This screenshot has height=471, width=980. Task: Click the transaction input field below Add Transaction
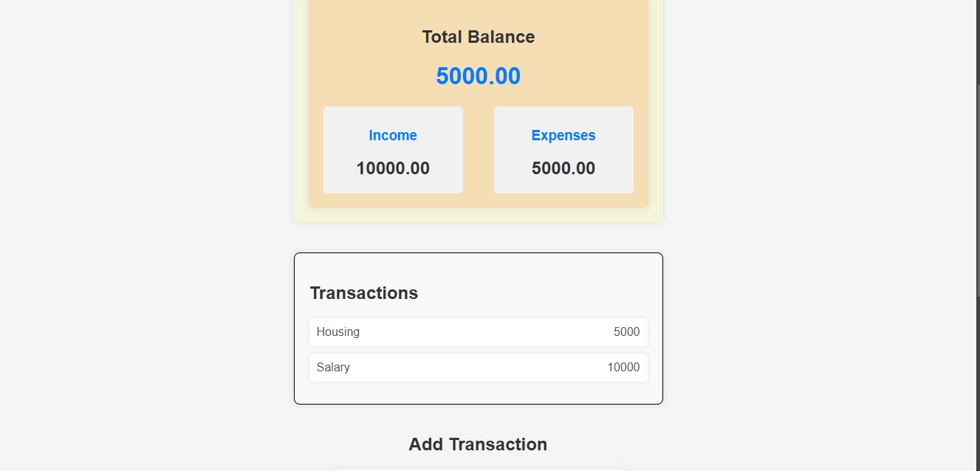pyautogui.click(x=478, y=469)
